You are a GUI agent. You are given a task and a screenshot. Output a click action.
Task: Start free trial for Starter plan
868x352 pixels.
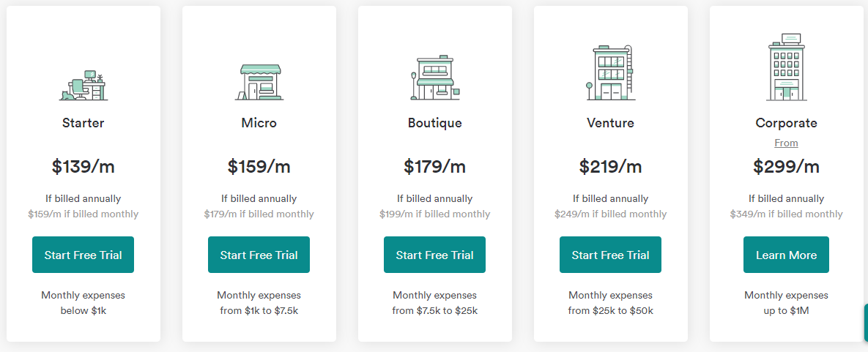coord(83,255)
